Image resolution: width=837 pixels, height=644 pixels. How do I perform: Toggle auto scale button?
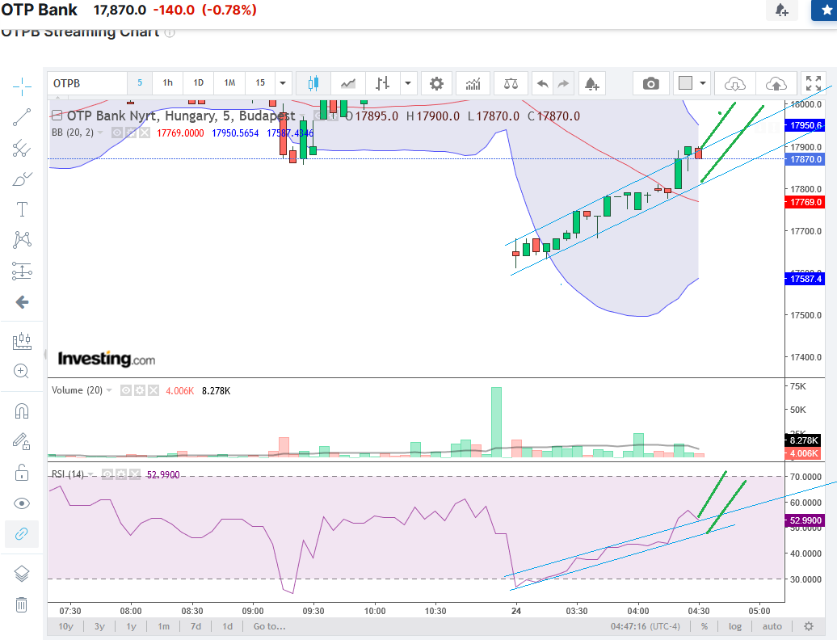772,626
